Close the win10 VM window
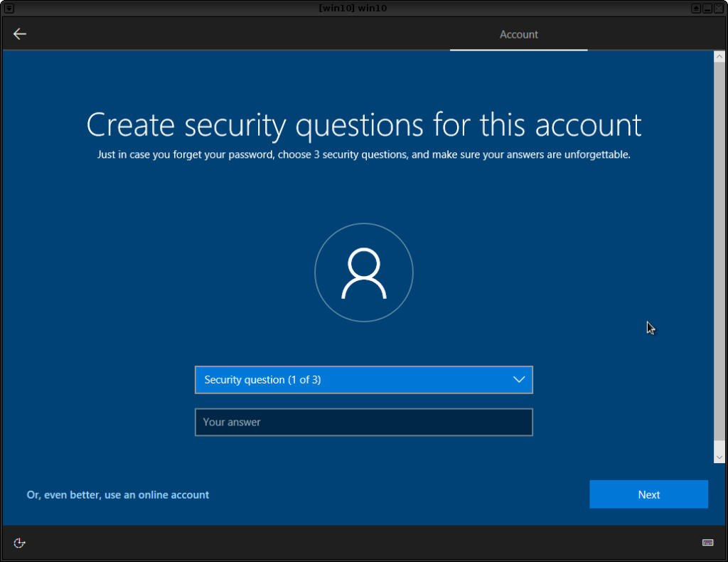The height and width of the screenshot is (562, 728). pos(718,9)
